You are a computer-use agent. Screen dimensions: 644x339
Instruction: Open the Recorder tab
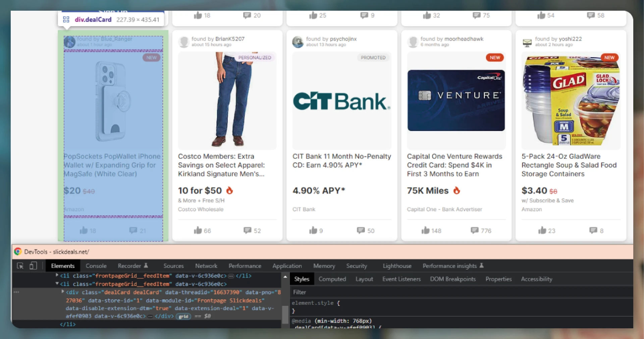point(132,266)
